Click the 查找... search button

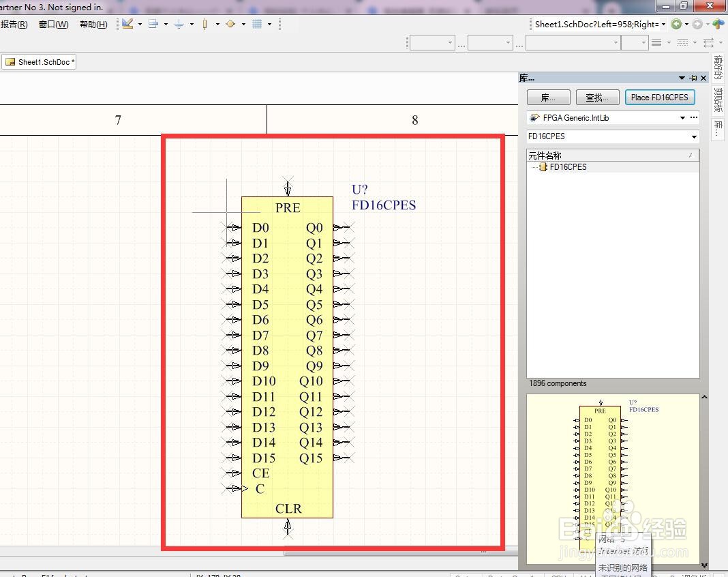597,98
